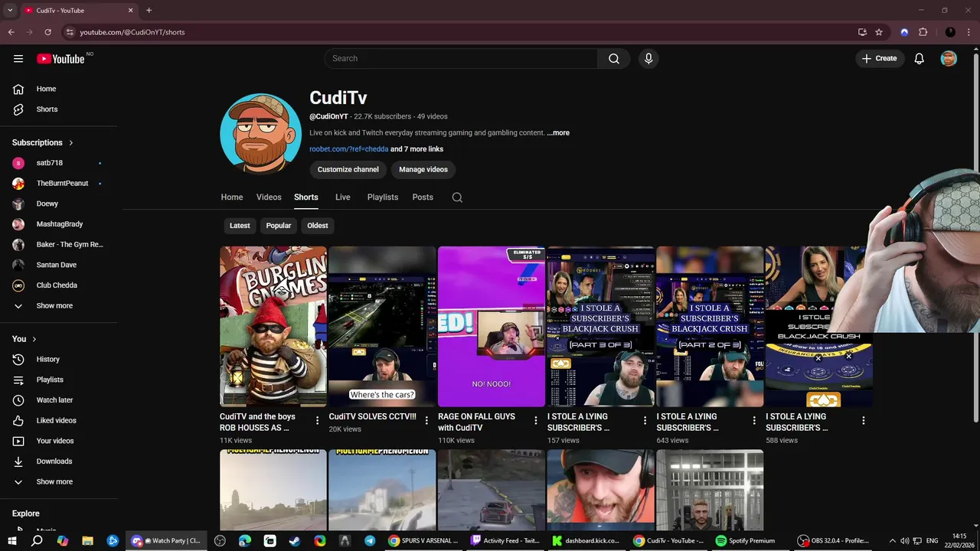Click the Create button
980x551 pixels.
(x=879, y=59)
